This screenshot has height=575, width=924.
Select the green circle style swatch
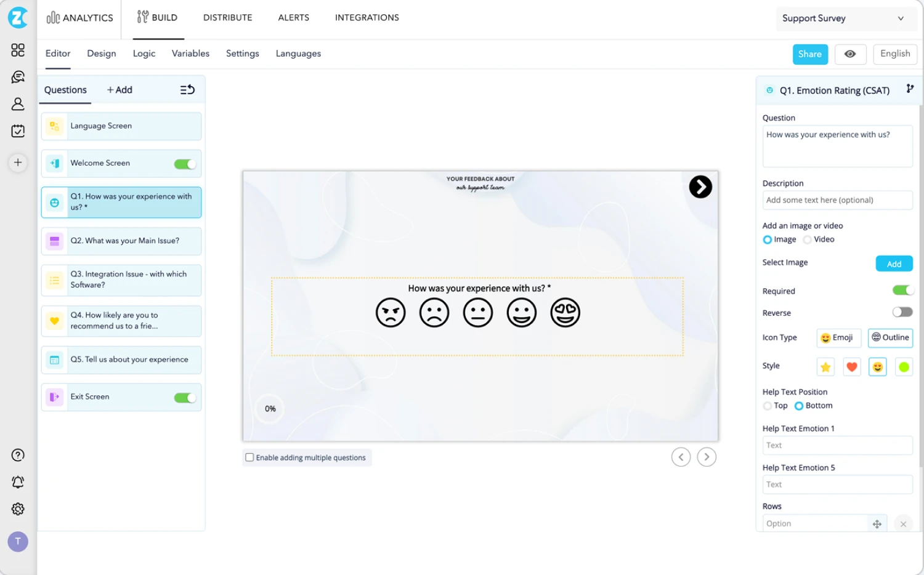pyautogui.click(x=903, y=366)
